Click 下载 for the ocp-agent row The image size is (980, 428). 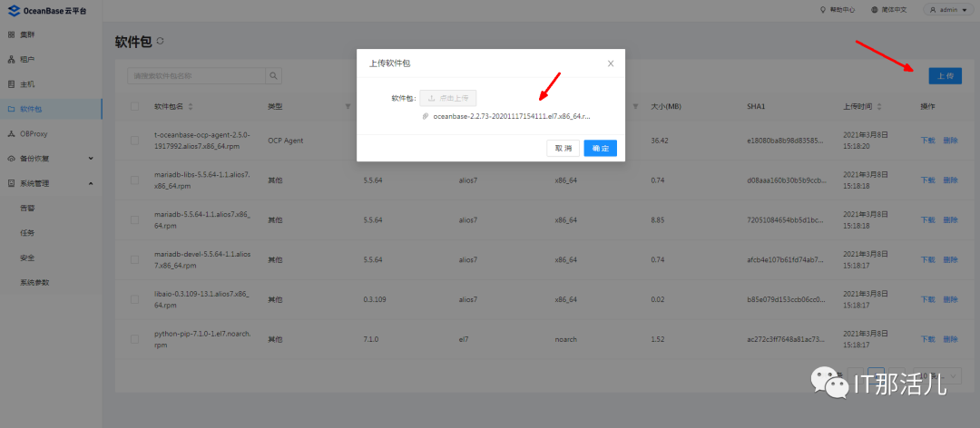927,141
